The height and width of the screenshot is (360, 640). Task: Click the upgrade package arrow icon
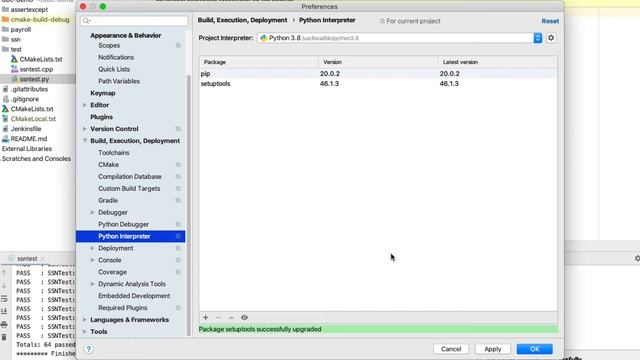coord(231,318)
